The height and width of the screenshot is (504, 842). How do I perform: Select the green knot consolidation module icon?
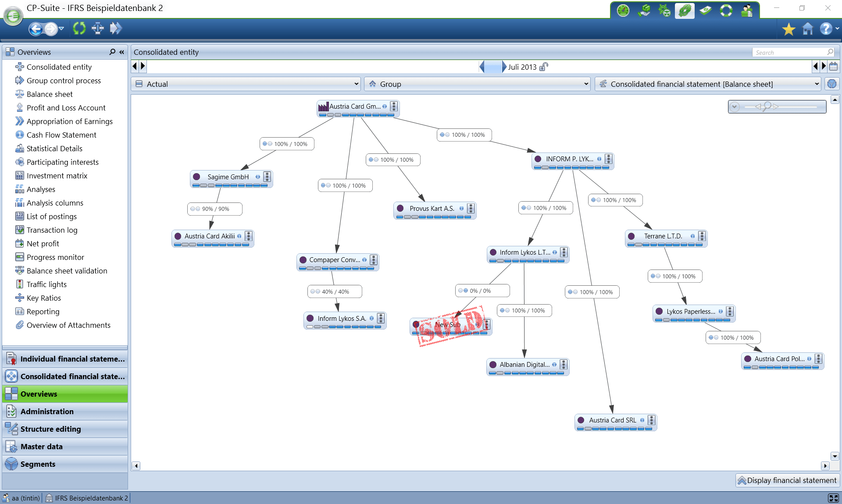[x=685, y=10]
